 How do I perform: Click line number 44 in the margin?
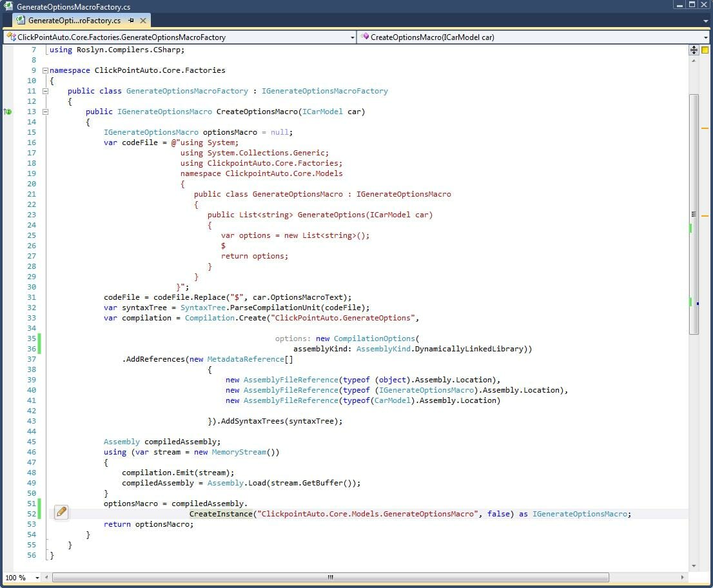(x=32, y=431)
